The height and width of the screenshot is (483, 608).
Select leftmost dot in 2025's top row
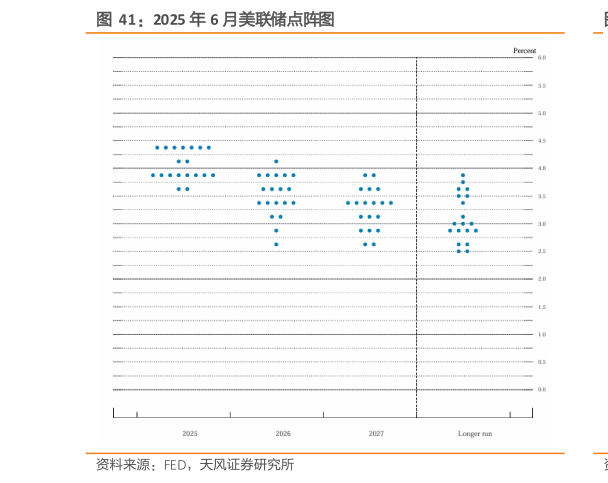[157, 147]
